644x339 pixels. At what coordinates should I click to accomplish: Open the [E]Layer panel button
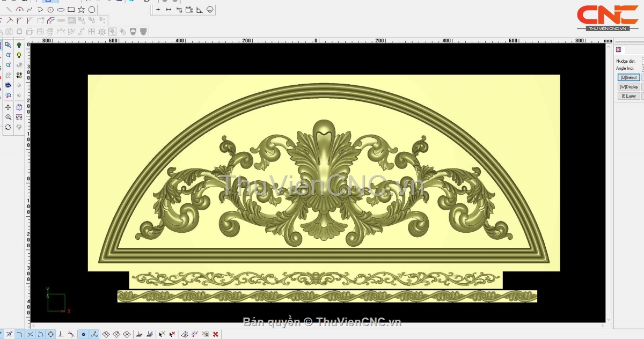tap(628, 96)
